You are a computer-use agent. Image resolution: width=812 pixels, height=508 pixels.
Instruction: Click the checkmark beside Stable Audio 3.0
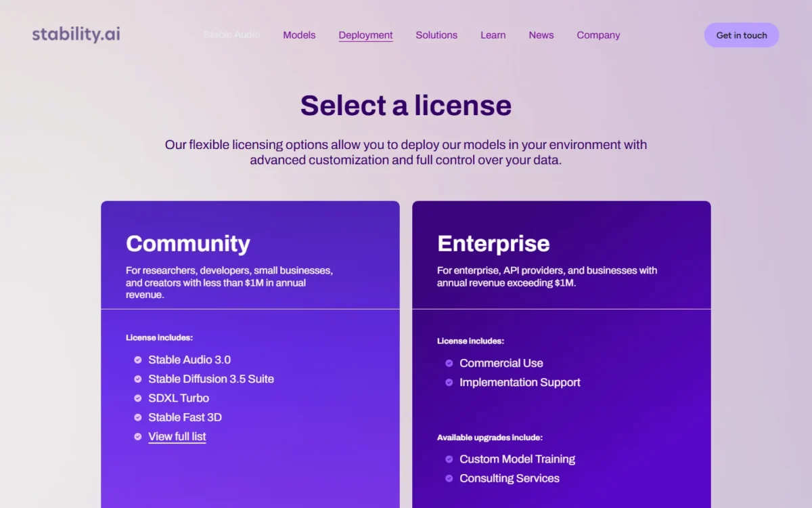point(138,360)
